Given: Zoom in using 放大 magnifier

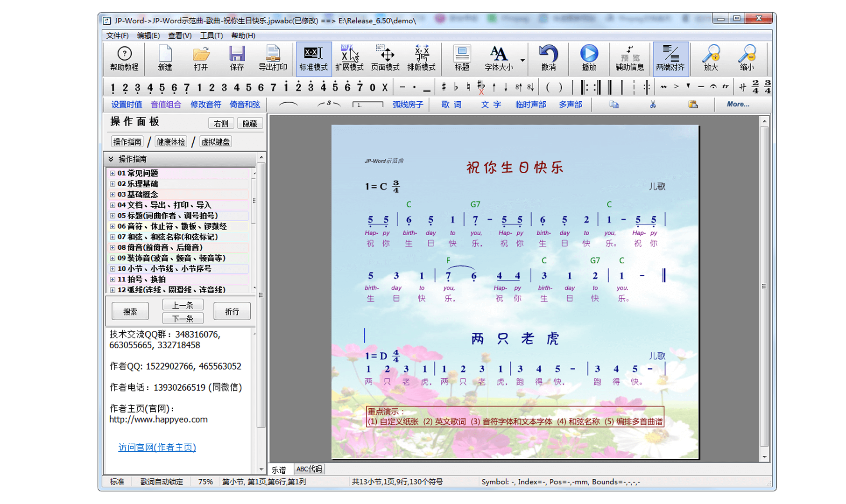Looking at the screenshot, I should [x=711, y=58].
